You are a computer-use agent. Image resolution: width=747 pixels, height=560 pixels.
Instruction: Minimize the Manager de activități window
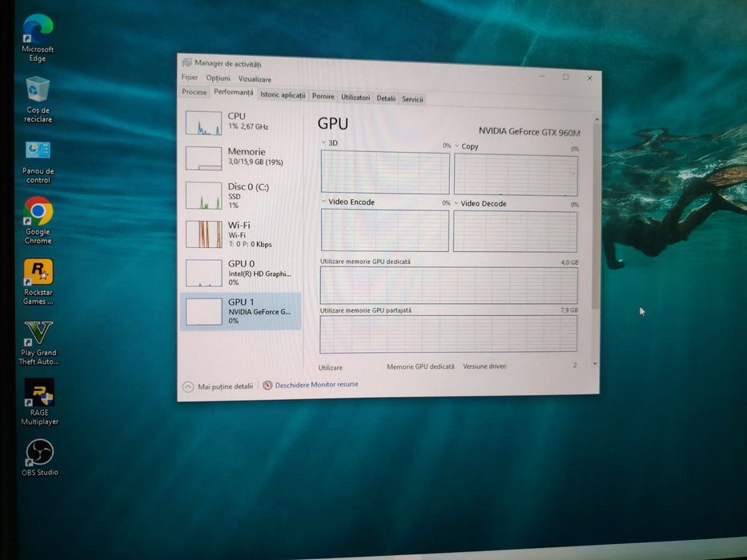(542, 76)
